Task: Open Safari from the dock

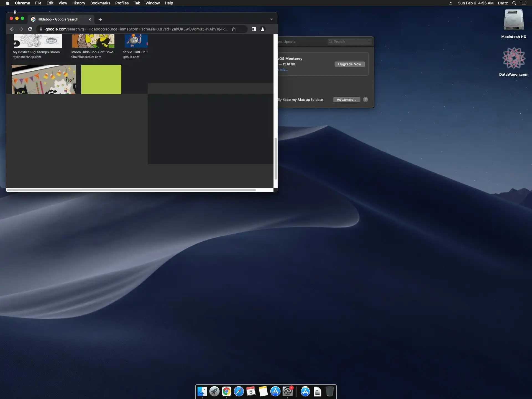Action: pos(239,391)
